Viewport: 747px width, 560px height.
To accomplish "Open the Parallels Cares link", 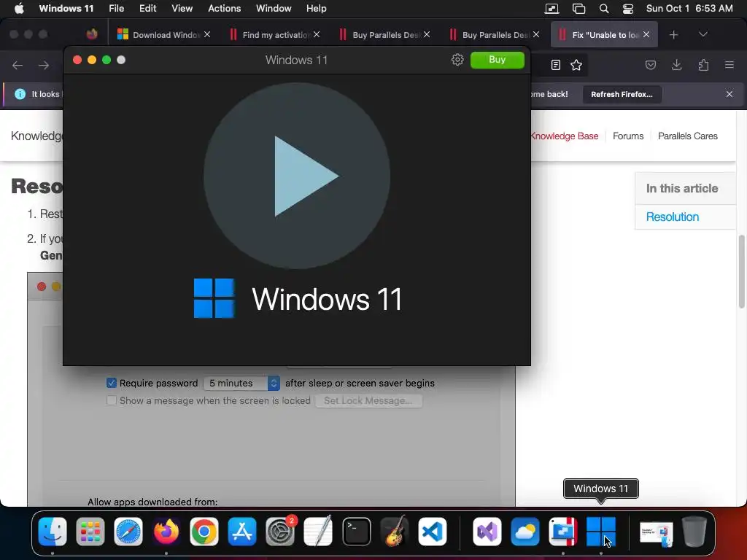I will [x=687, y=136].
